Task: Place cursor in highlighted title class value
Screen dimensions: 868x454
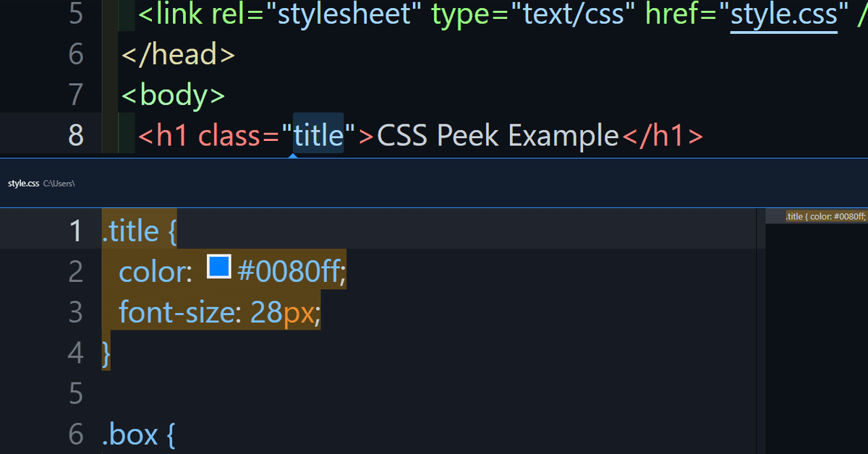Action: click(x=318, y=135)
